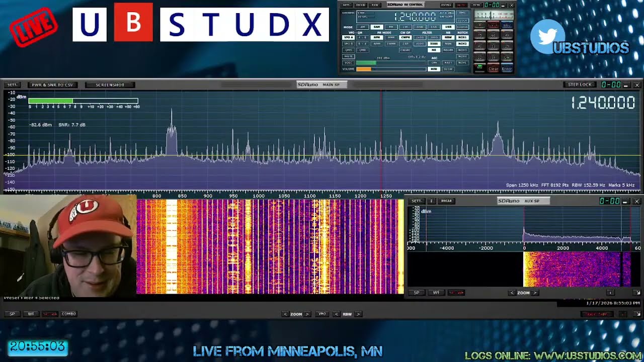Select AM demodulation mode
Image resolution: width=644 pixels, height=362 pixels.
363,27
